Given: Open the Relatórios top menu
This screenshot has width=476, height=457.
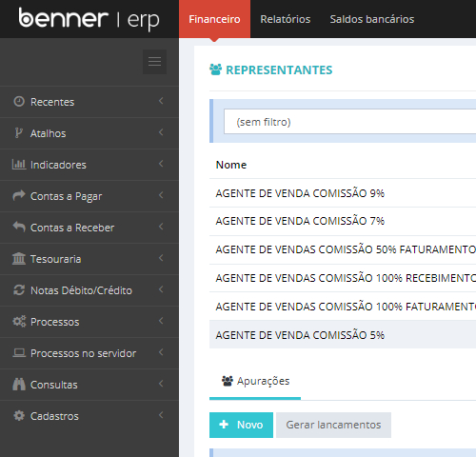Looking at the screenshot, I should point(286,19).
